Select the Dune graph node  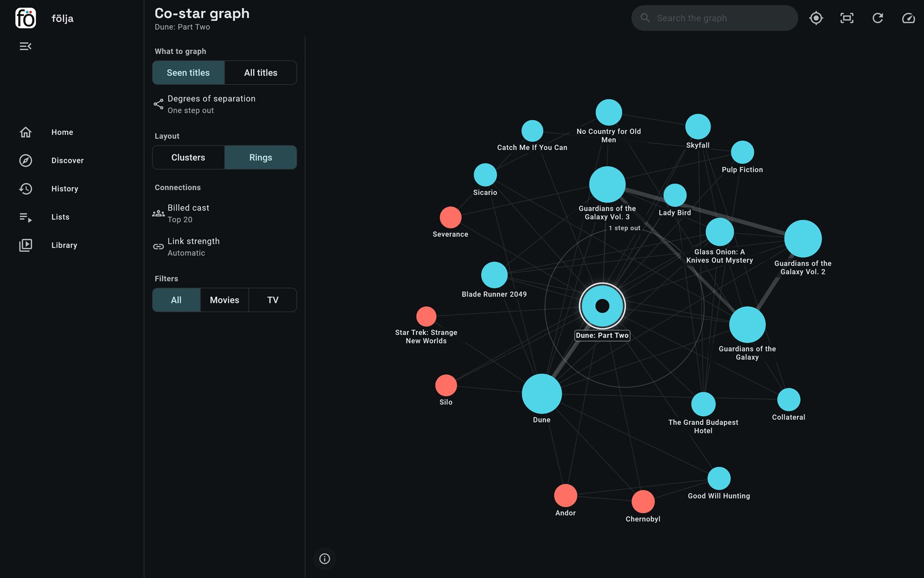click(x=542, y=394)
